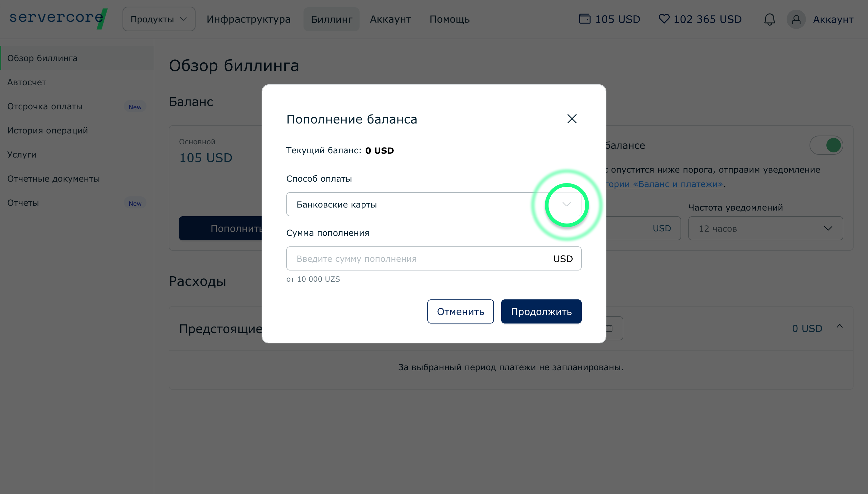Viewport: 868px width, 494px height.
Task: Click the от 10 000 UZS hint
Action: coord(313,279)
